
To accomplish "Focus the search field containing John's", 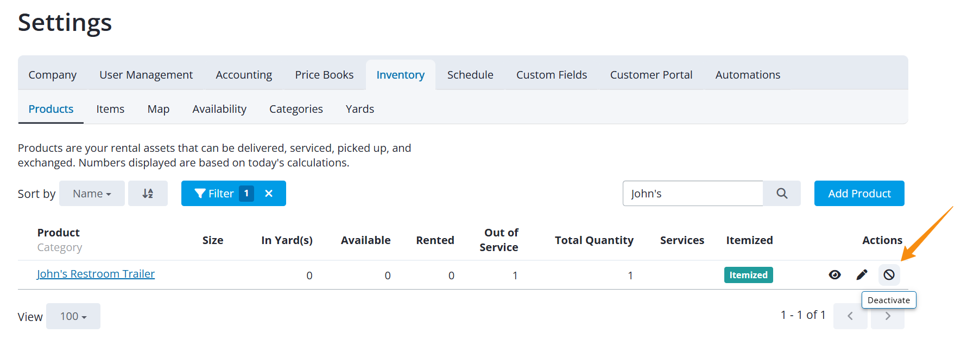I will coord(693,194).
